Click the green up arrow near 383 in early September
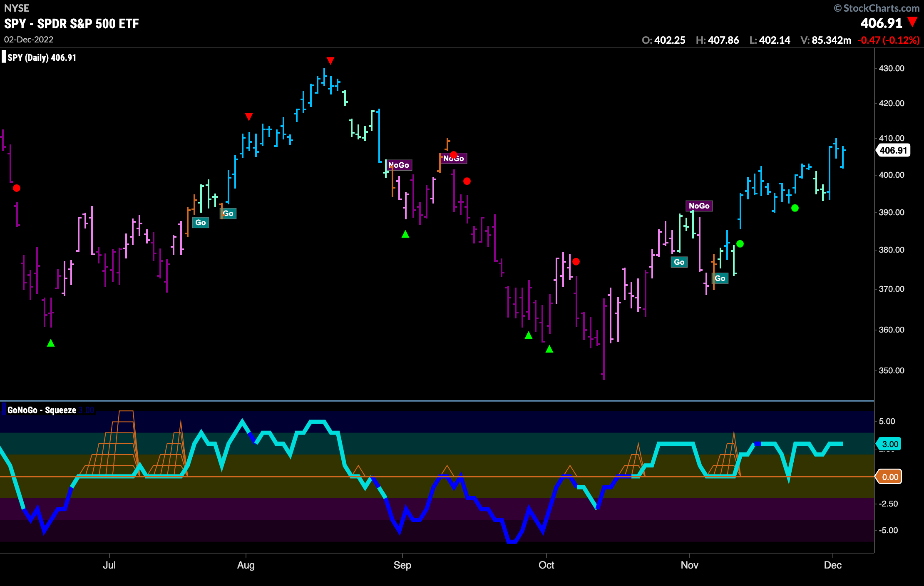924x586 pixels. tap(405, 234)
